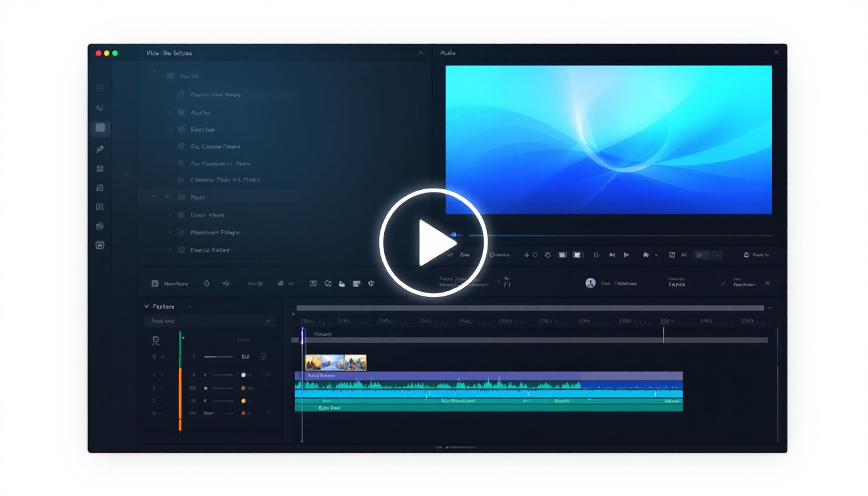
Task: Click the boxed icon right of the marker dropdown
Action: (x=672, y=255)
